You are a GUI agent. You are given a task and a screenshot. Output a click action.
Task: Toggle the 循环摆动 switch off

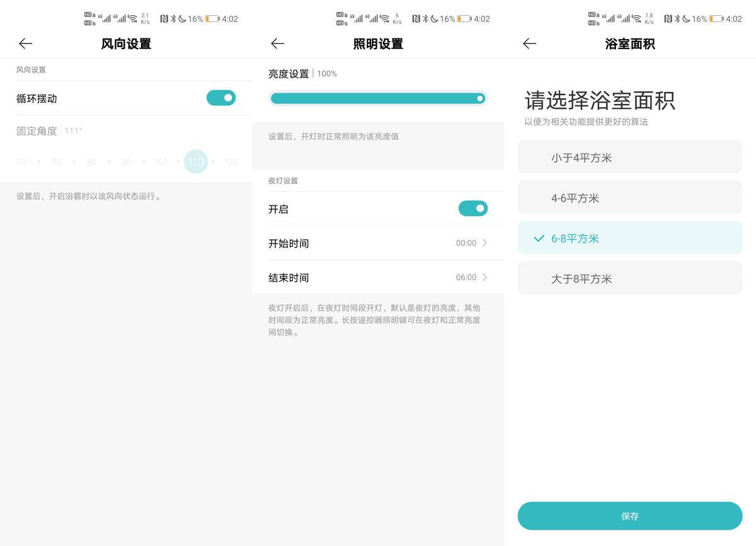tap(221, 98)
